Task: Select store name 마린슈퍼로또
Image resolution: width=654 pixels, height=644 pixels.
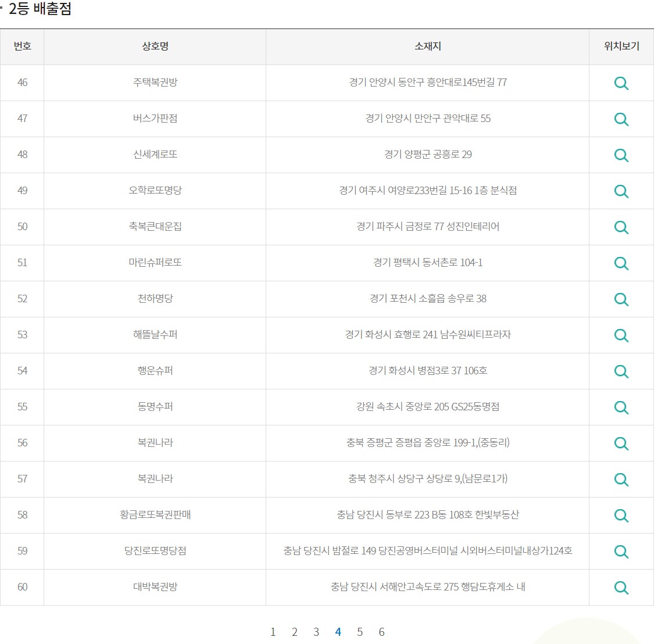Action: [155, 262]
